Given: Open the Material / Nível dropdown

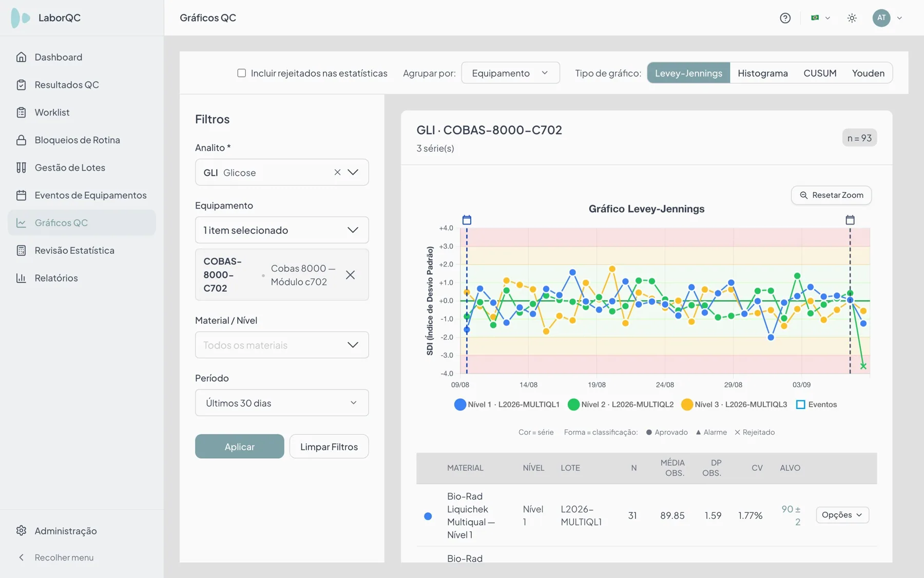Looking at the screenshot, I should (282, 345).
